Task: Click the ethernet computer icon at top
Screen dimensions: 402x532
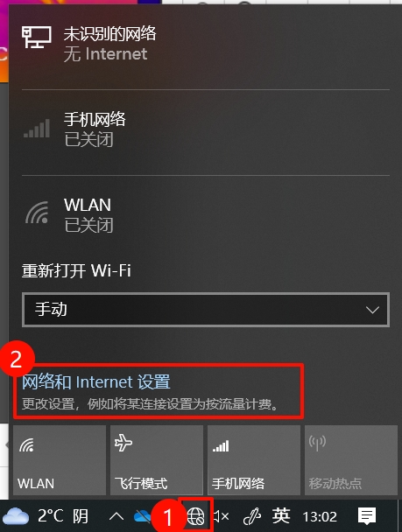Action: (36, 38)
